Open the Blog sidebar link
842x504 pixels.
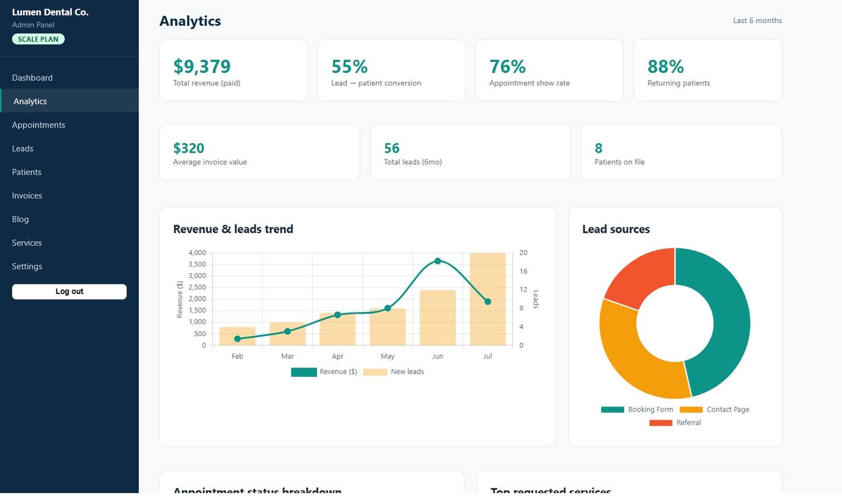[69, 219]
